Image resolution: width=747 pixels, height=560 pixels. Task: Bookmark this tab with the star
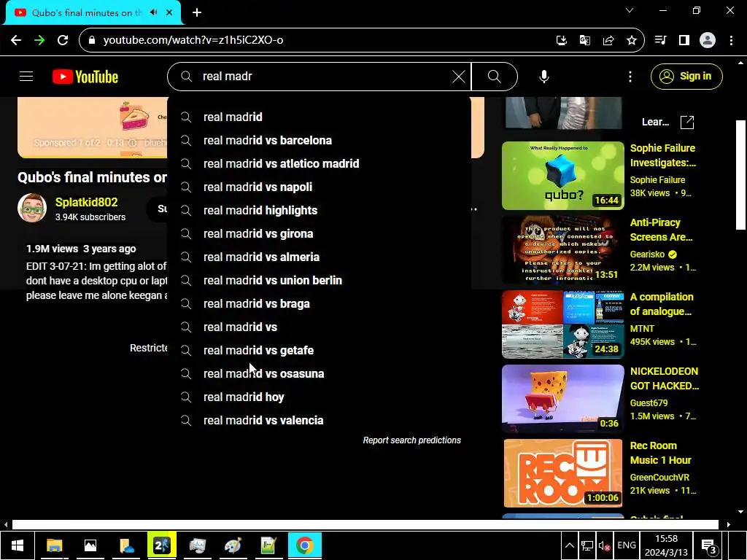(631, 40)
